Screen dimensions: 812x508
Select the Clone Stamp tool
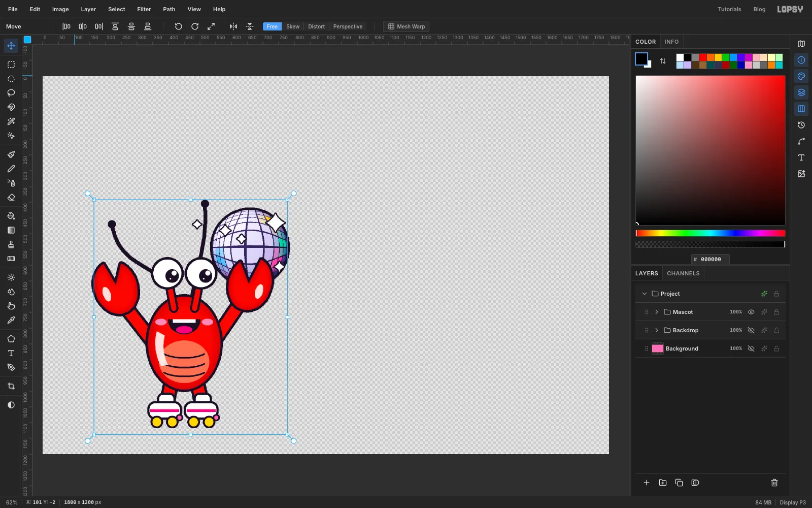click(11, 244)
